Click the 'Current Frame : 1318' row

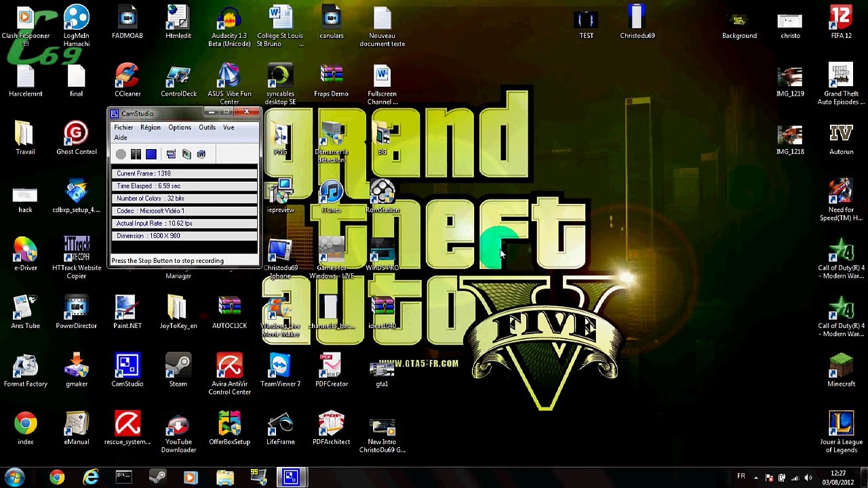(x=184, y=174)
